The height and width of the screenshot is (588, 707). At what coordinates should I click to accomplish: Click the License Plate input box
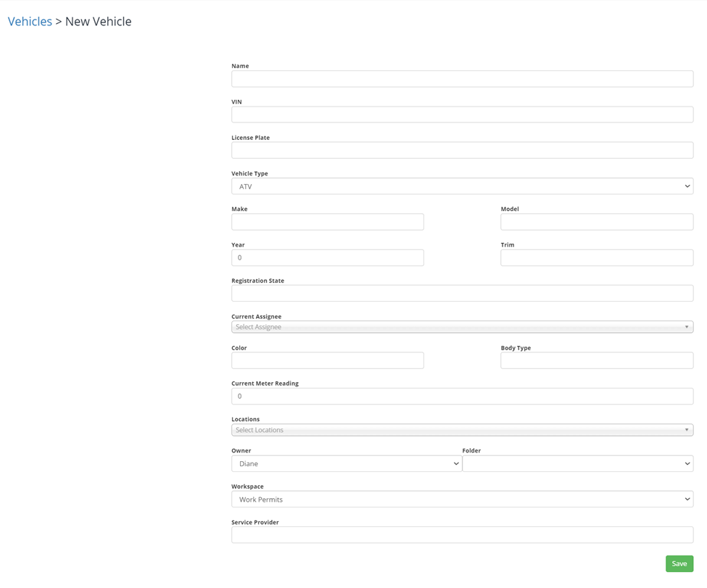click(x=462, y=150)
